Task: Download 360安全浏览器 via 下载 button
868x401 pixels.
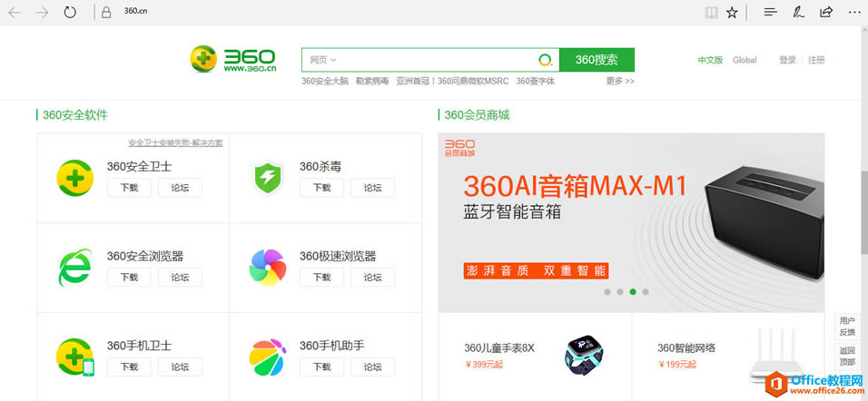Action: tap(129, 277)
